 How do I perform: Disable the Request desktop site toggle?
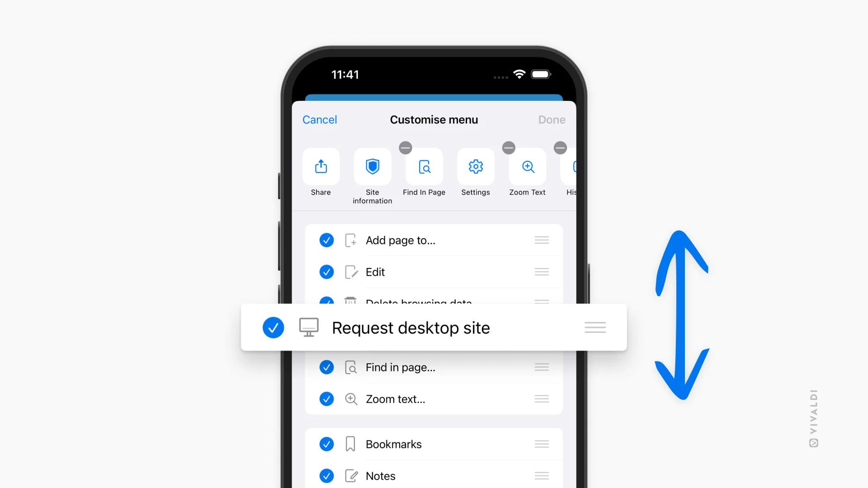point(273,328)
